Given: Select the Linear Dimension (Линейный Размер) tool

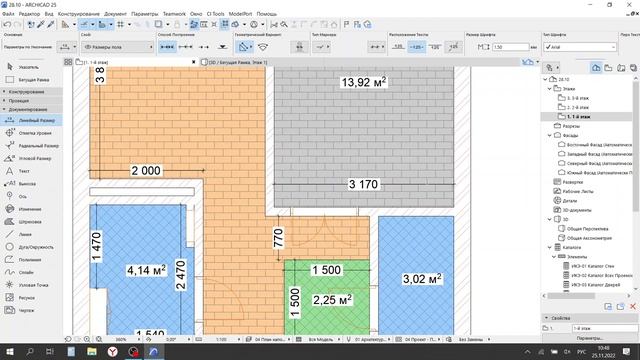Looking at the screenshot, I should tap(31, 120).
